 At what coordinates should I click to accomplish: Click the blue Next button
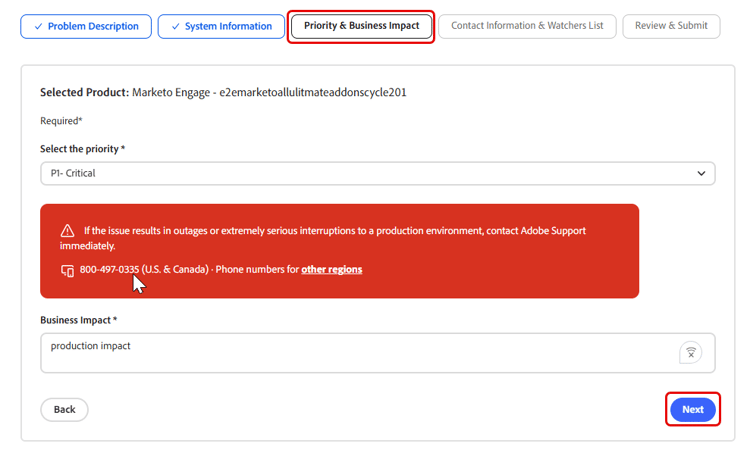tap(693, 410)
